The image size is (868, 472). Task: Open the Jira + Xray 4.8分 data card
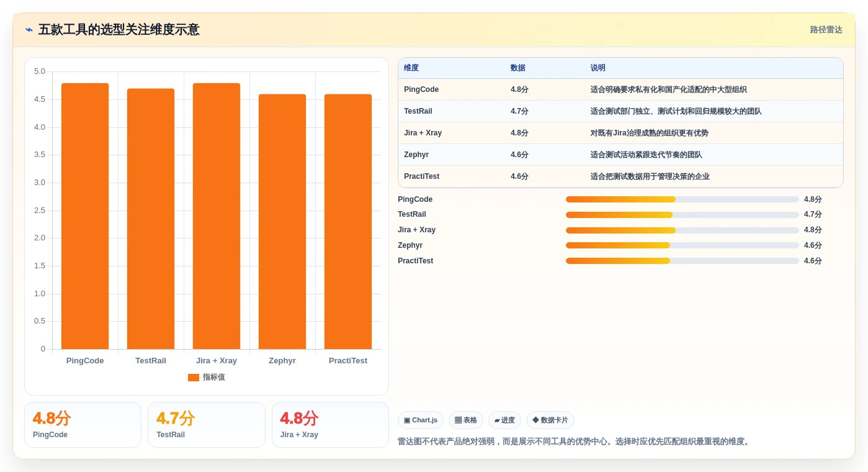point(330,425)
